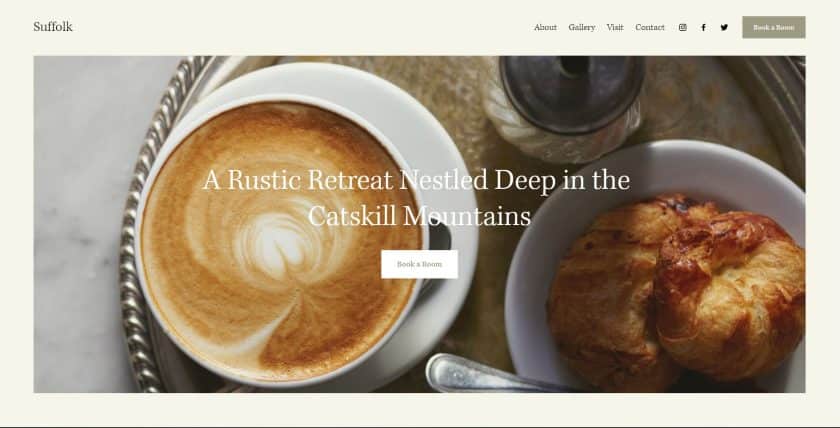Open the Instagram profile icon

(x=682, y=27)
